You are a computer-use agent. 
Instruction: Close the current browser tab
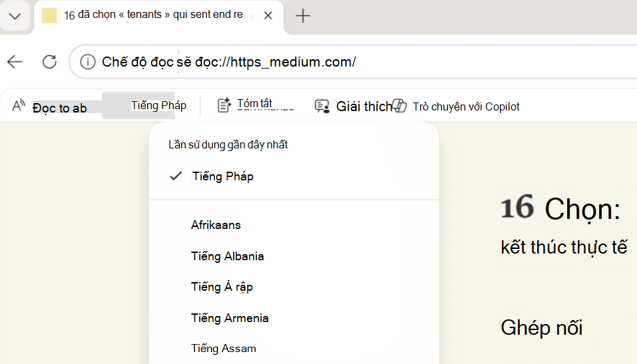tap(268, 15)
